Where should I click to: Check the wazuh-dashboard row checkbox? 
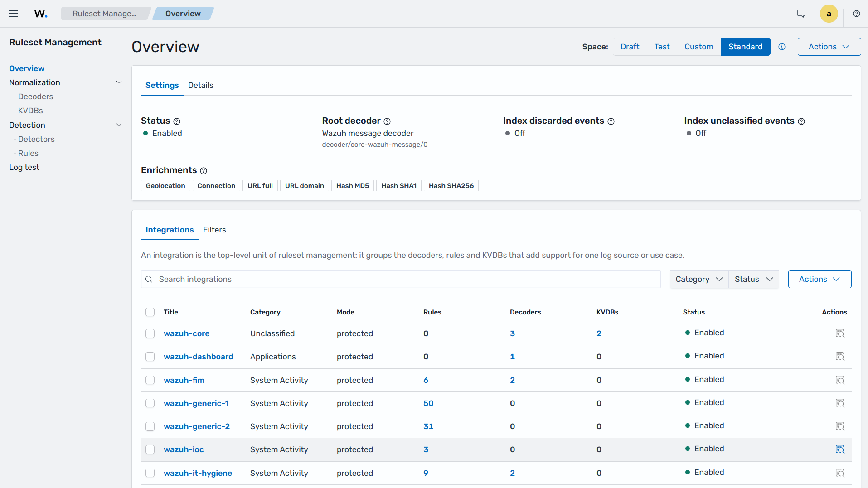click(150, 357)
